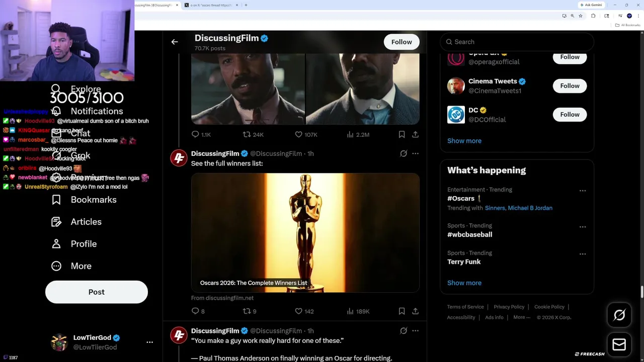644x362 pixels.
Task: Open the floating Messages envelope button
Action: pos(619,344)
